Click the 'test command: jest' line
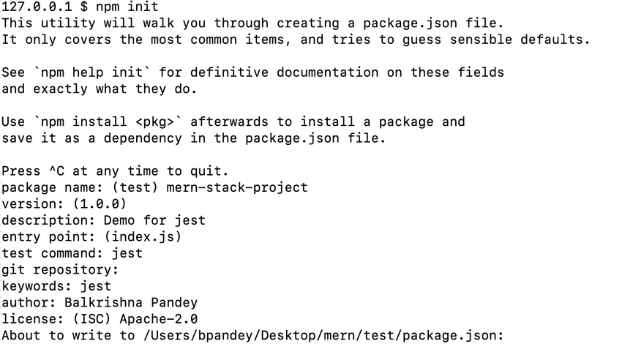644x352 pixels. click(x=72, y=253)
